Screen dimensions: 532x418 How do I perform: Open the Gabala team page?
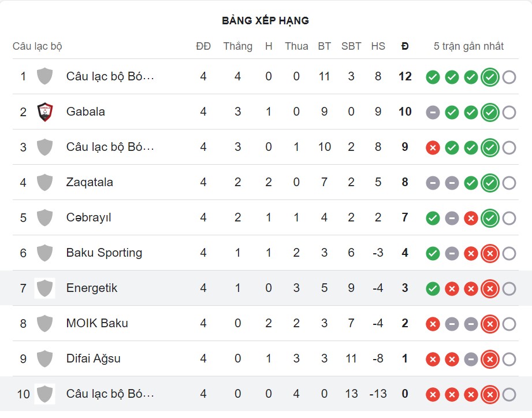pyautogui.click(x=85, y=112)
